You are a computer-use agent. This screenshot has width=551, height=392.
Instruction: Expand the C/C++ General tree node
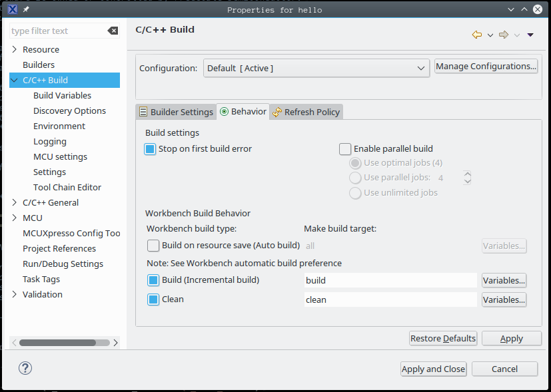[15, 202]
